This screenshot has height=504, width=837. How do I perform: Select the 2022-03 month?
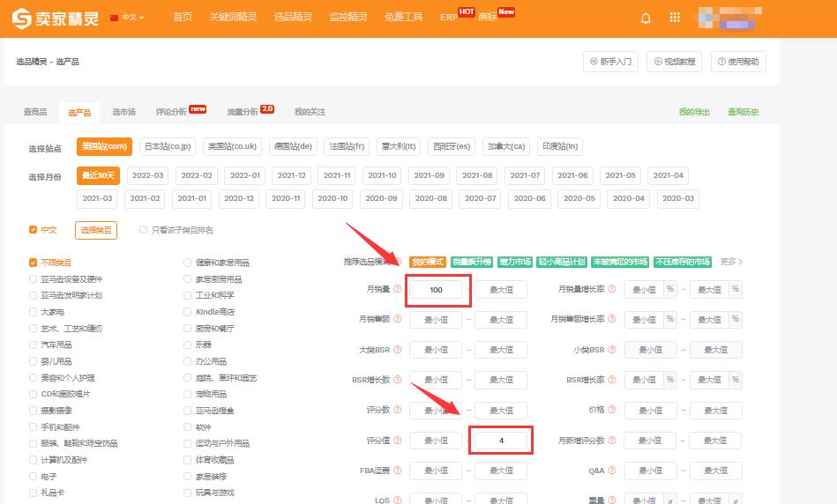click(148, 175)
